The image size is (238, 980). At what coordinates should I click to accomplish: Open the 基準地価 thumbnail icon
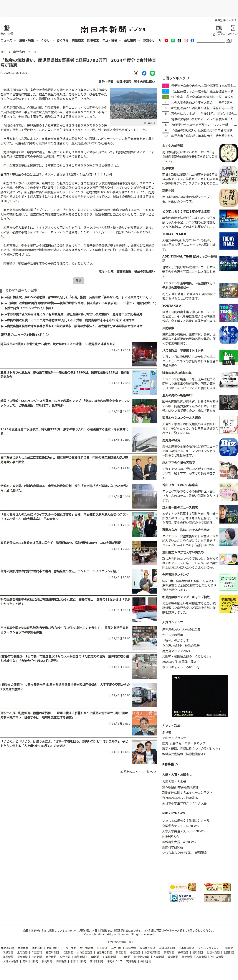pos(229,290)
